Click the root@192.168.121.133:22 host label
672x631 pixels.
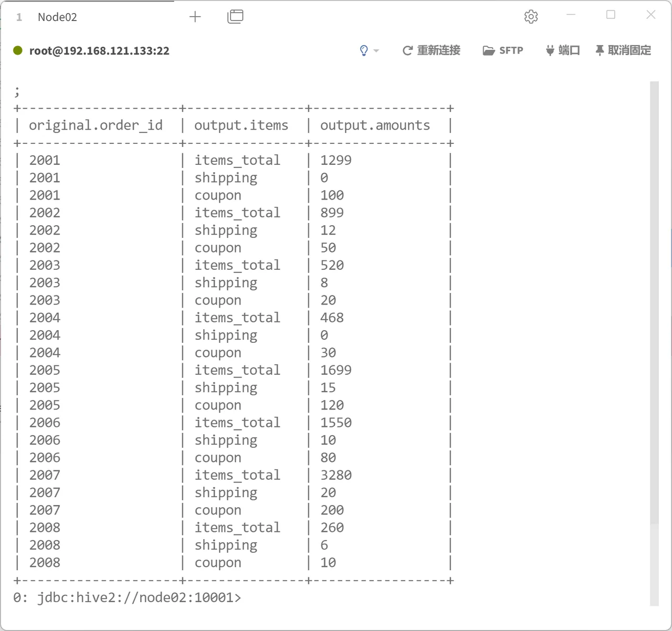(99, 51)
